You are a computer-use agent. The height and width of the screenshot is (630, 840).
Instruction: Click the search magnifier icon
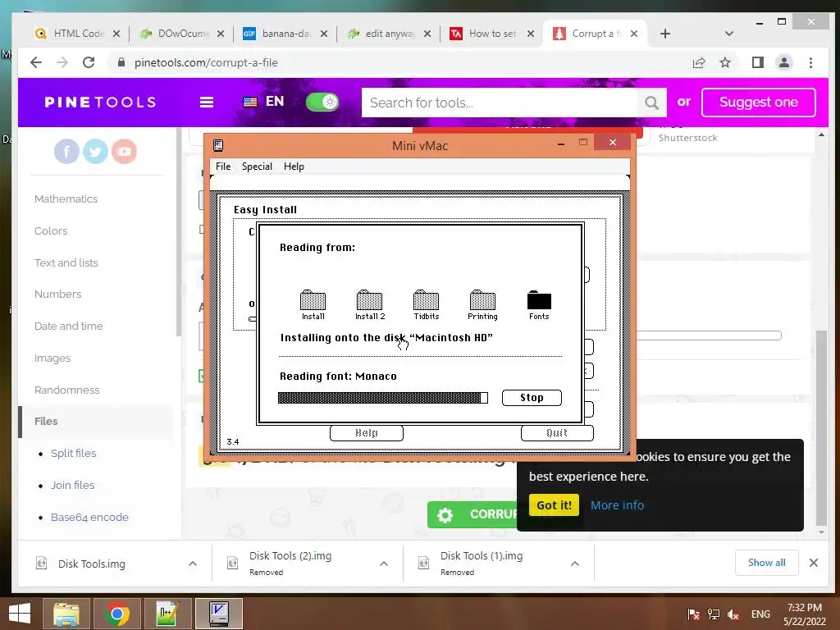pos(651,103)
